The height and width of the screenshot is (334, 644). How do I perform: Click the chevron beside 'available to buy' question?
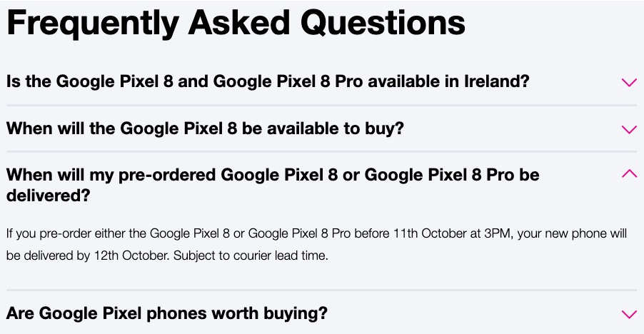coord(629,129)
